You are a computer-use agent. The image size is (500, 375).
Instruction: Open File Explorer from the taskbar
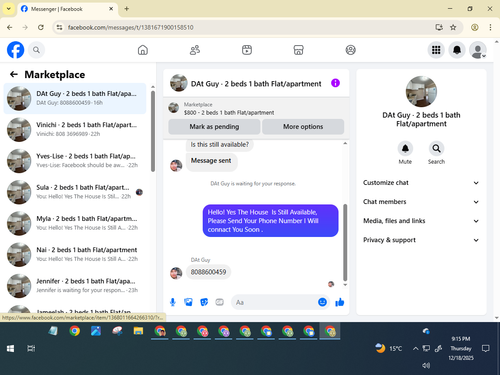[138, 331]
